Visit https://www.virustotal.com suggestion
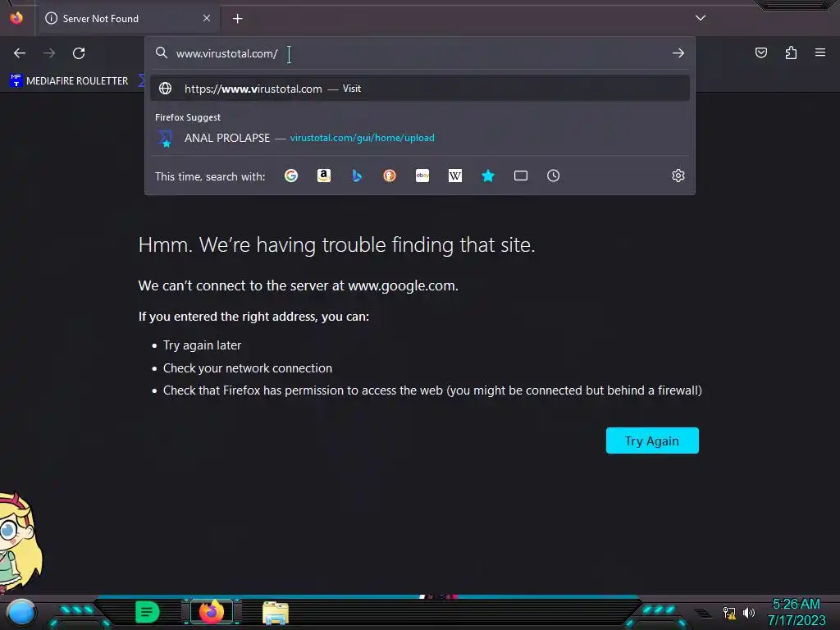 click(420, 89)
